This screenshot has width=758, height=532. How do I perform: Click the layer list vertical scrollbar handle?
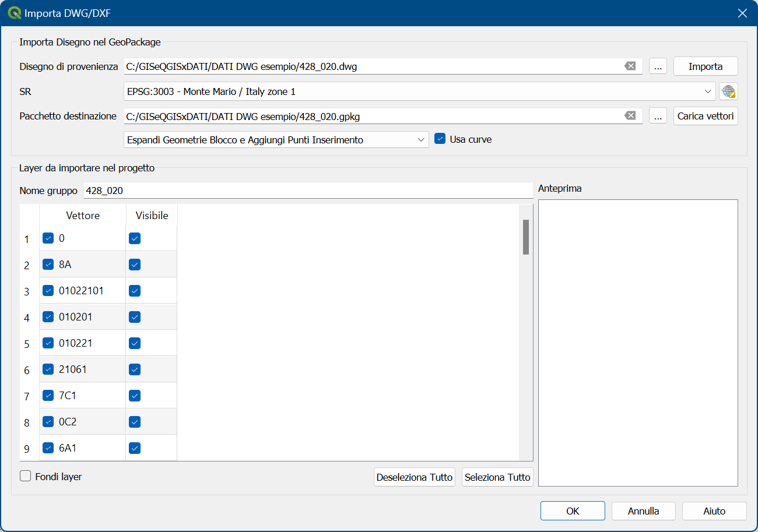pos(526,237)
